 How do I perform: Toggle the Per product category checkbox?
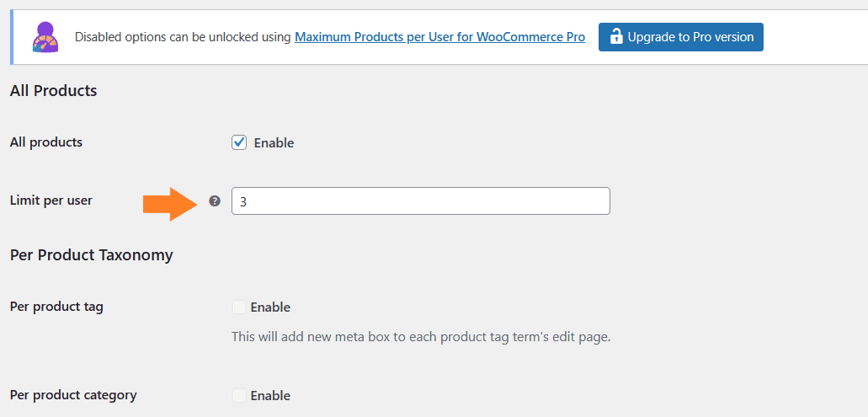238,395
